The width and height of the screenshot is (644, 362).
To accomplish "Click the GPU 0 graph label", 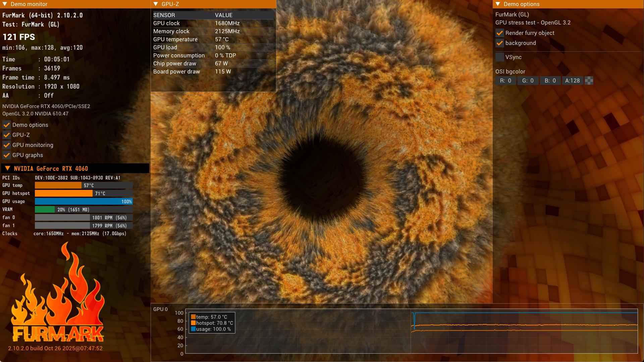I will coord(160,309).
